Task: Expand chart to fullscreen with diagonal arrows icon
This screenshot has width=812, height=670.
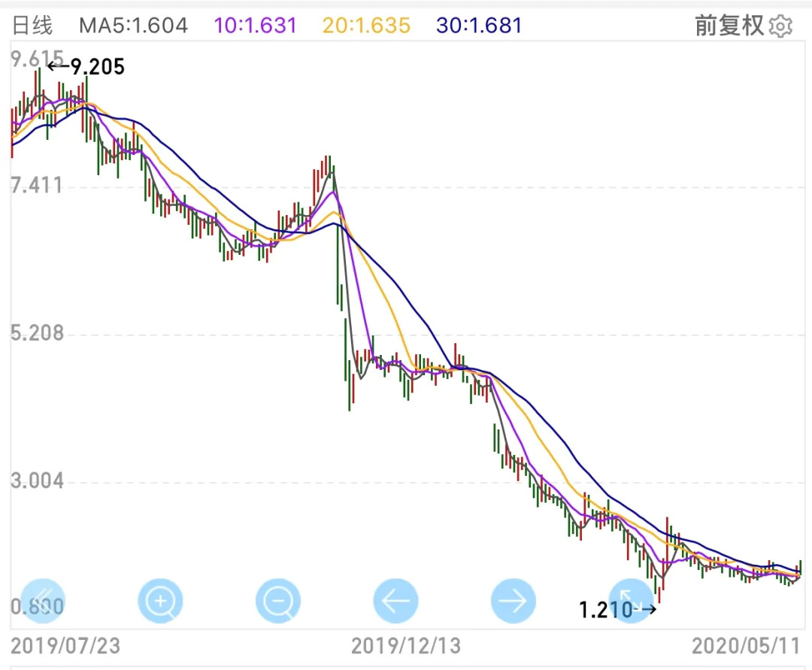Action: tap(630, 601)
